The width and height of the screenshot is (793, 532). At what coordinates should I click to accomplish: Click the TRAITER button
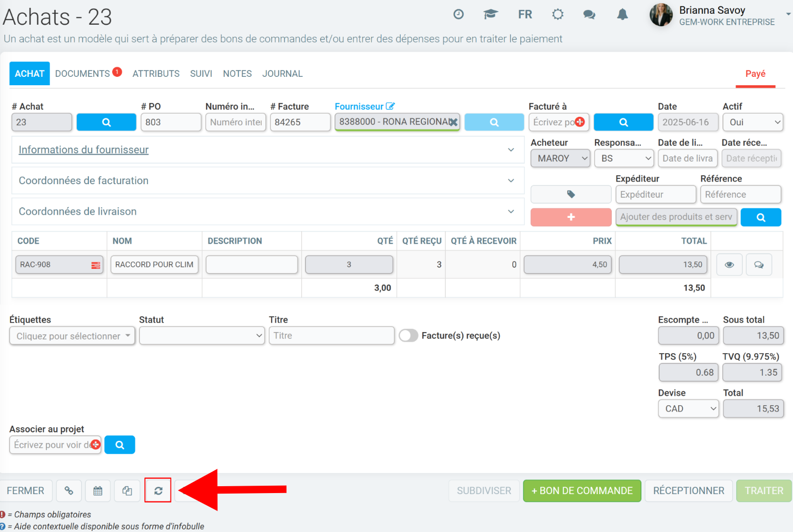click(764, 490)
